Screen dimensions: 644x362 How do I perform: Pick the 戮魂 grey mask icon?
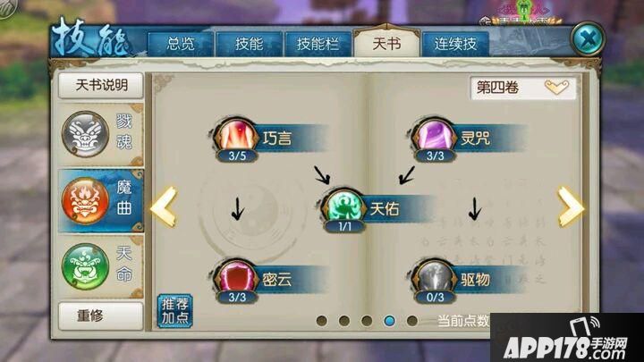click(86, 134)
